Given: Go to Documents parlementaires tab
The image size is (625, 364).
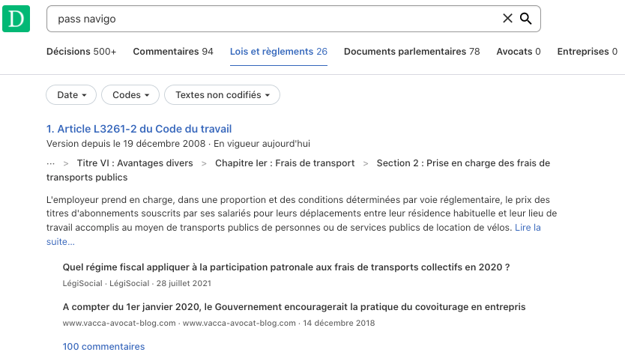Looking at the screenshot, I should coord(411,52).
